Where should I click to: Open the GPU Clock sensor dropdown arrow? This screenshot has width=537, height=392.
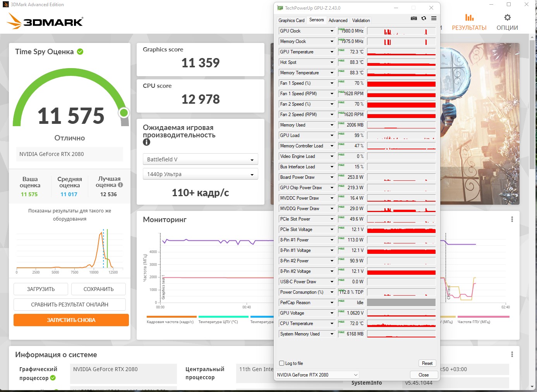[x=332, y=31]
